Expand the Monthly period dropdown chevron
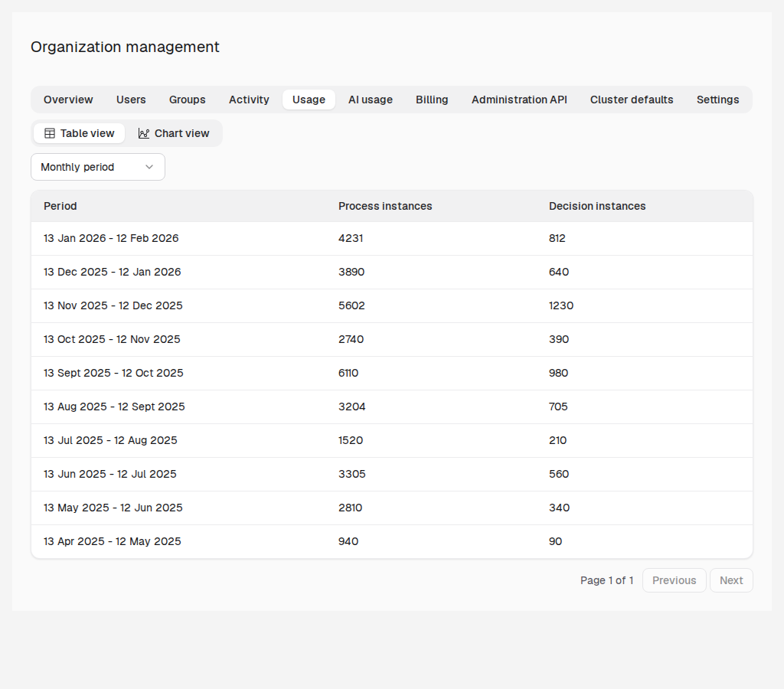 (149, 167)
